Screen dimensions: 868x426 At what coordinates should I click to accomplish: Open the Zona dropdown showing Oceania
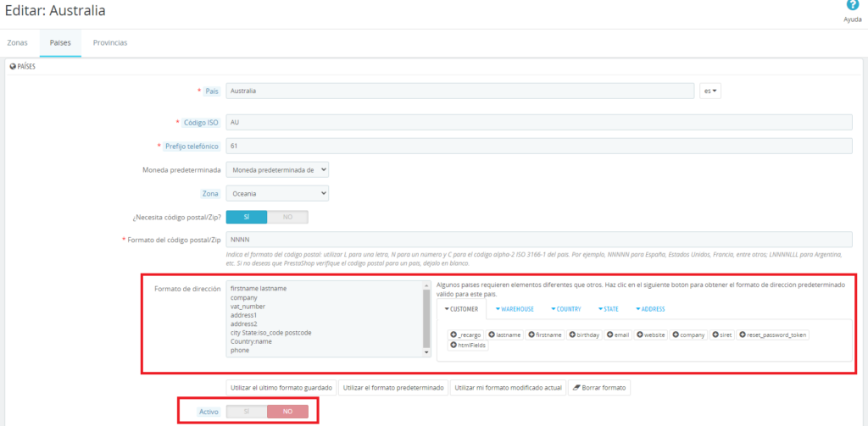click(x=277, y=194)
